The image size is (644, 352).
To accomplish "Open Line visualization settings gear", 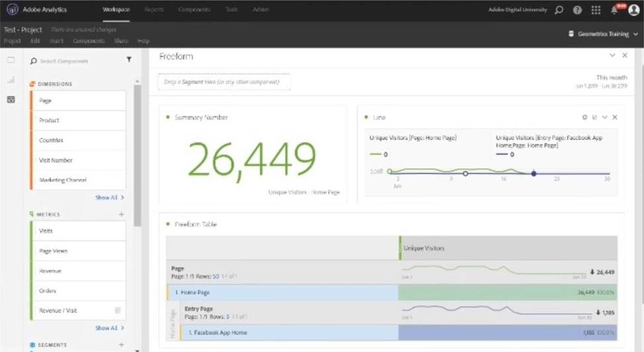I will [585, 118].
